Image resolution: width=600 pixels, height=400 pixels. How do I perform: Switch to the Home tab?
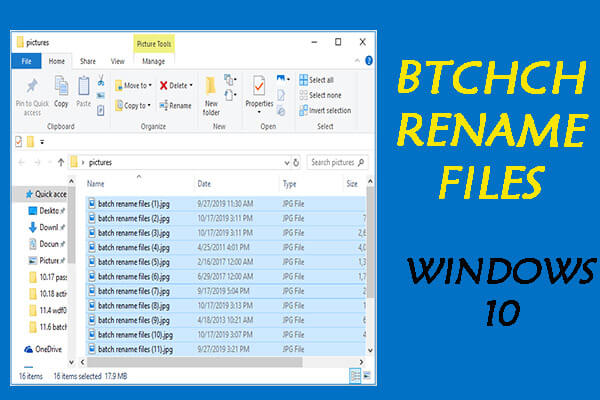tap(57, 61)
